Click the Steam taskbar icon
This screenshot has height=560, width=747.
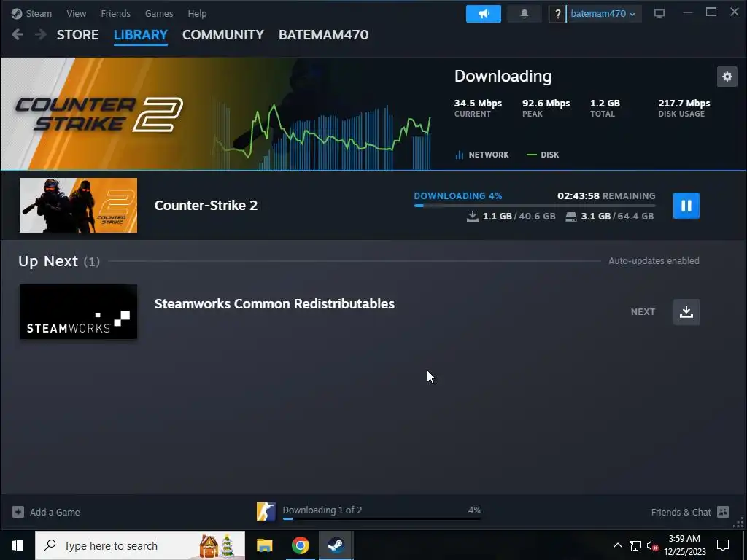[336, 545]
